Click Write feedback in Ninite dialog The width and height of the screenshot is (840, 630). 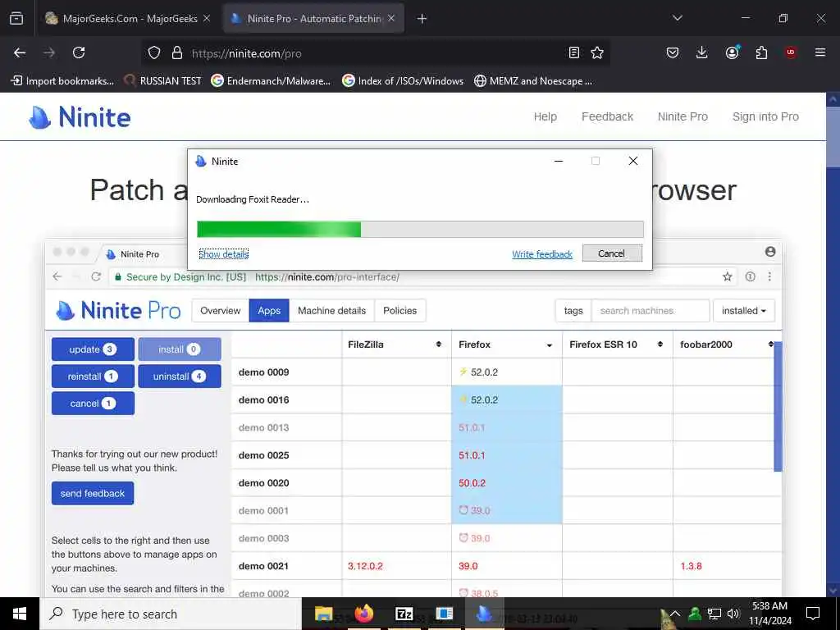tap(542, 254)
